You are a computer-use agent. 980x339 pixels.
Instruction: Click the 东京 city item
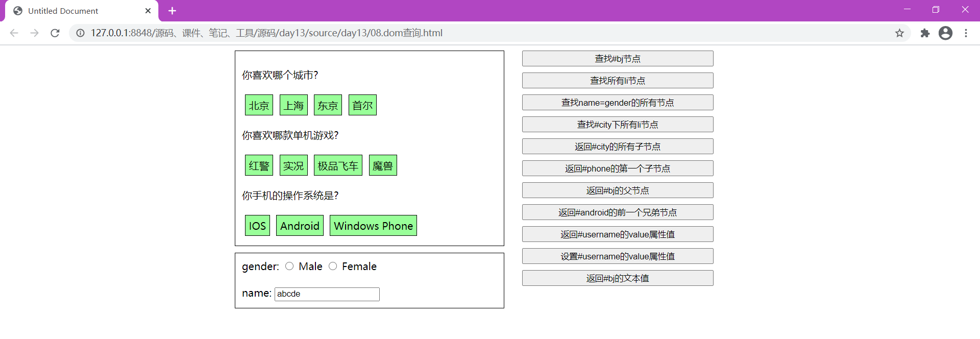[x=328, y=105]
